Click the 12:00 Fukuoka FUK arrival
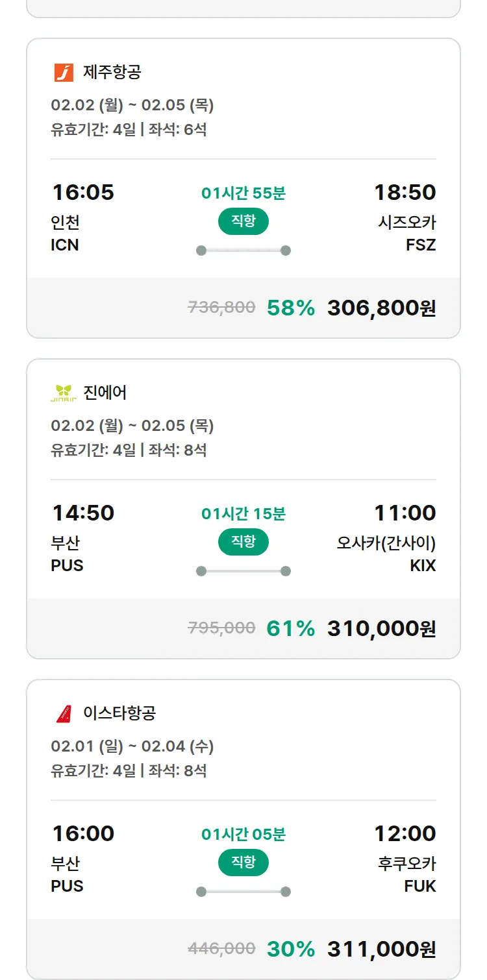 pyautogui.click(x=405, y=834)
